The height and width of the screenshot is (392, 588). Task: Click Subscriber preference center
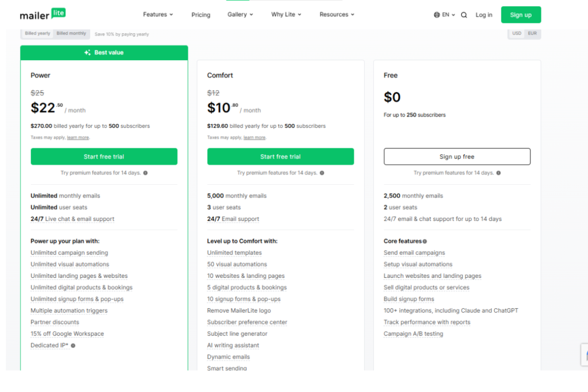pos(247,323)
